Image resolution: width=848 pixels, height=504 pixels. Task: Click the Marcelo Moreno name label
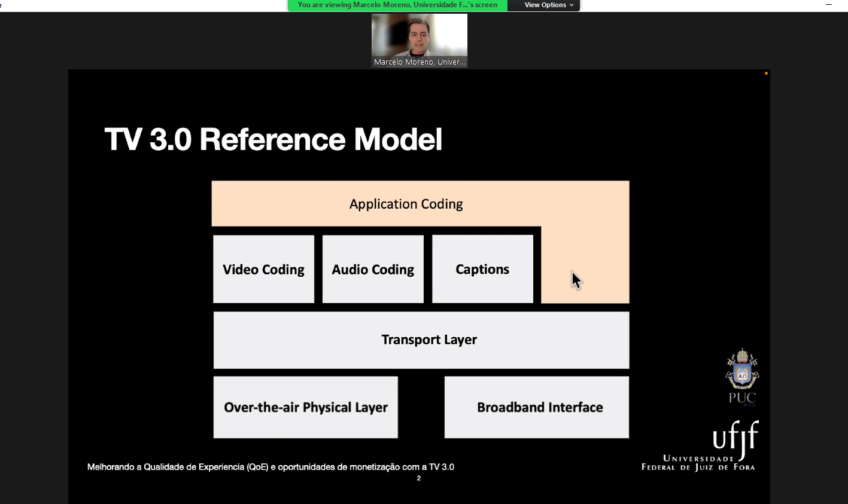[419, 62]
